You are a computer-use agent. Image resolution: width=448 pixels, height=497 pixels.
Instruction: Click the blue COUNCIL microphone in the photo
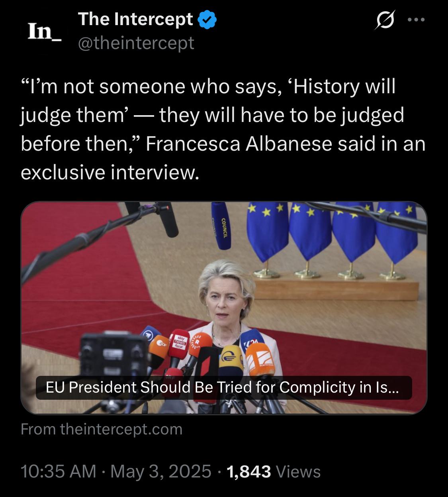[221, 225]
